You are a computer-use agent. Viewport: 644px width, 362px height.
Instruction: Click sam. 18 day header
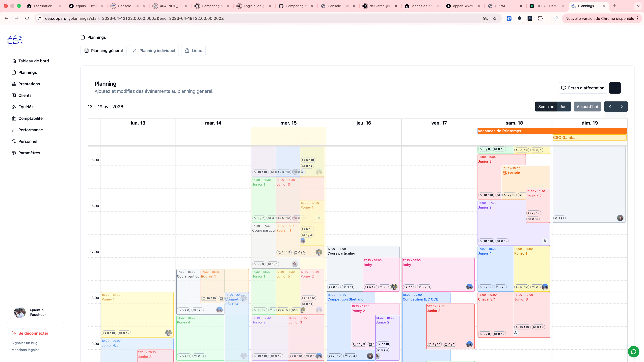coord(514,123)
